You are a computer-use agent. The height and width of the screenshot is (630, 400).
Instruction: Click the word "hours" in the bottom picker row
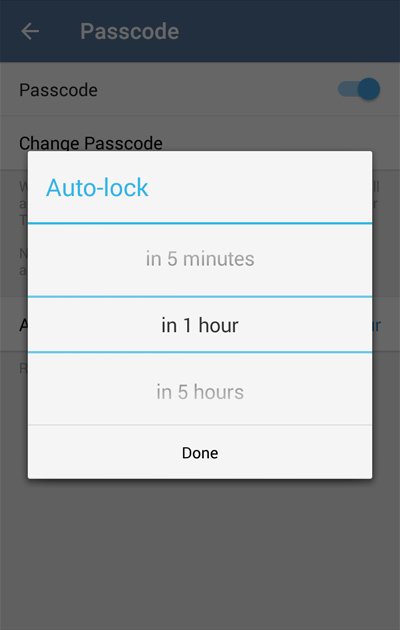coord(218,392)
